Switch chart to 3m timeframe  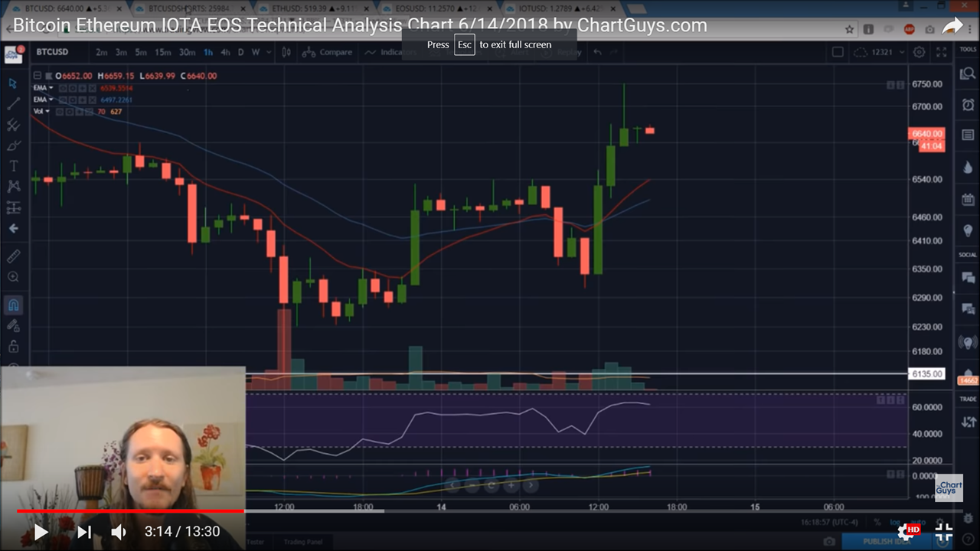[121, 52]
